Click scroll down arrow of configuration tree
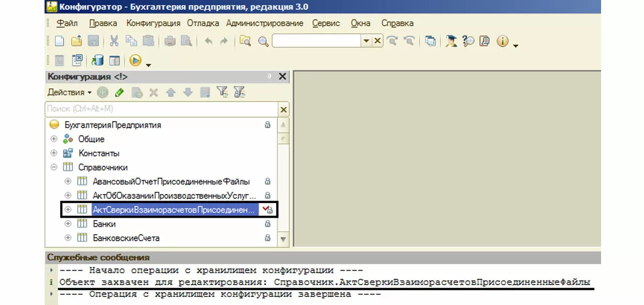The image size is (644, 305). coord(283,239)
